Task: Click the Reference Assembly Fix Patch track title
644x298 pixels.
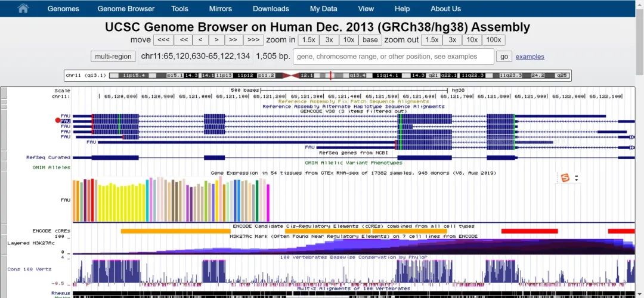Action: [353, 101]
